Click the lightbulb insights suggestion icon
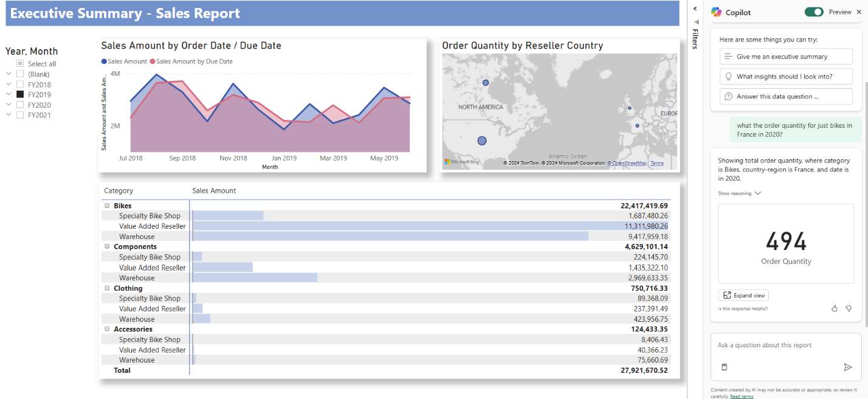Viewport: 868px width, 399px height. [x=728, y=77]
